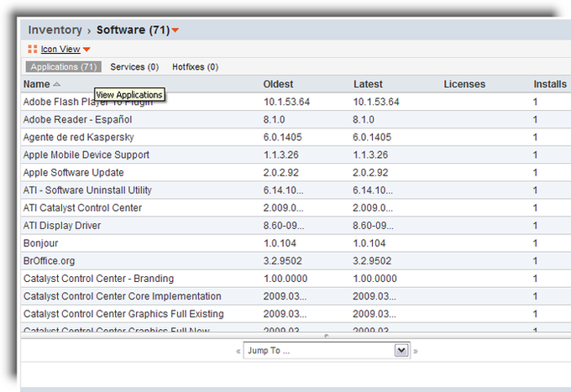Select Catalyst Control Center Core Implementation
This screenshot has height=392, width=571.
click(x=123, y=296)
